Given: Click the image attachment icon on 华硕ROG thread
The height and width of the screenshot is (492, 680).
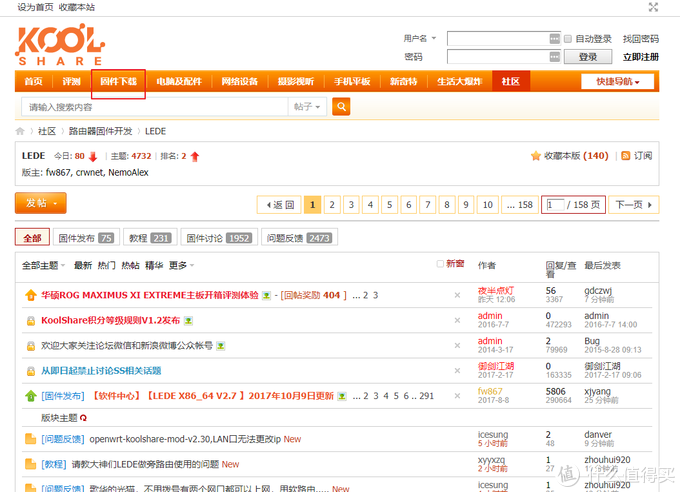Looking at the screenshot, I should [x=266, y=296].
